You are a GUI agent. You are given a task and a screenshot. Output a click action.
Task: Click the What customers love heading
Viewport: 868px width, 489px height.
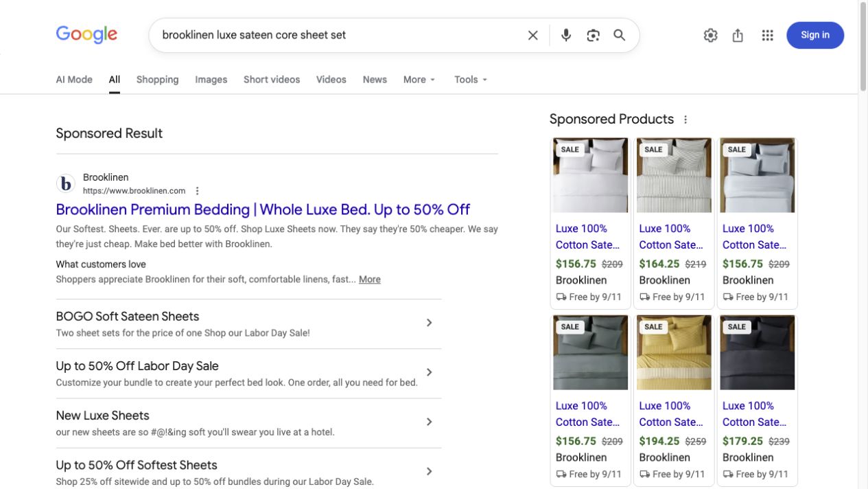click(101, 264)
